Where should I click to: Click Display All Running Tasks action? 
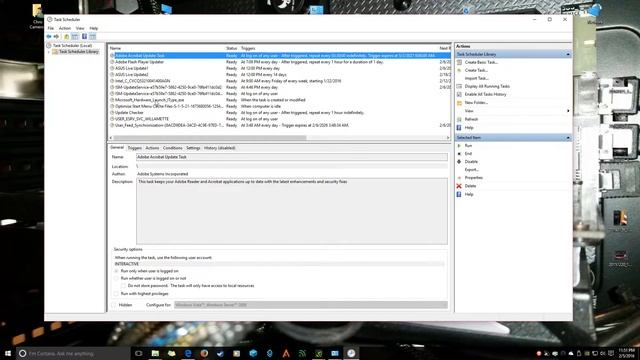(487, 86)
